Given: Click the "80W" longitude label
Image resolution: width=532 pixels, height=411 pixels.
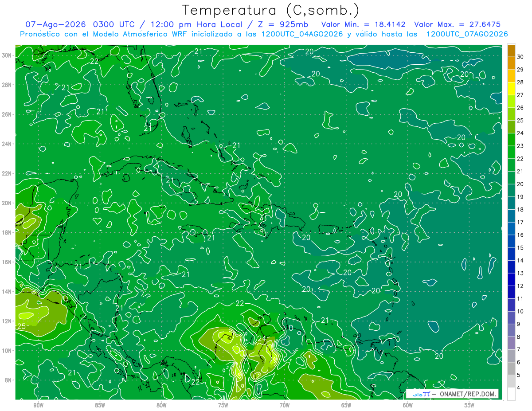Looking at the screenshot, I should tap(161, 406).
